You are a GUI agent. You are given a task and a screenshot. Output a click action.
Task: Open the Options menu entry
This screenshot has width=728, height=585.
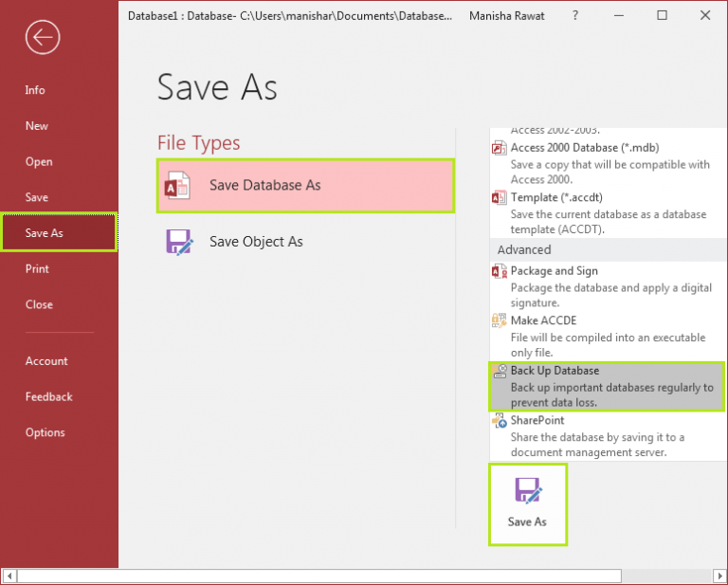pyautogui.click(x=45, y=433)
